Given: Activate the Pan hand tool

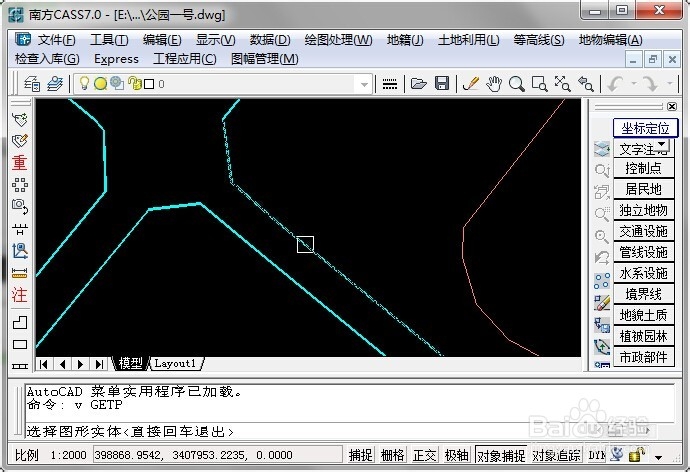Looking at the screenshot, I should (x=494, y=83).
